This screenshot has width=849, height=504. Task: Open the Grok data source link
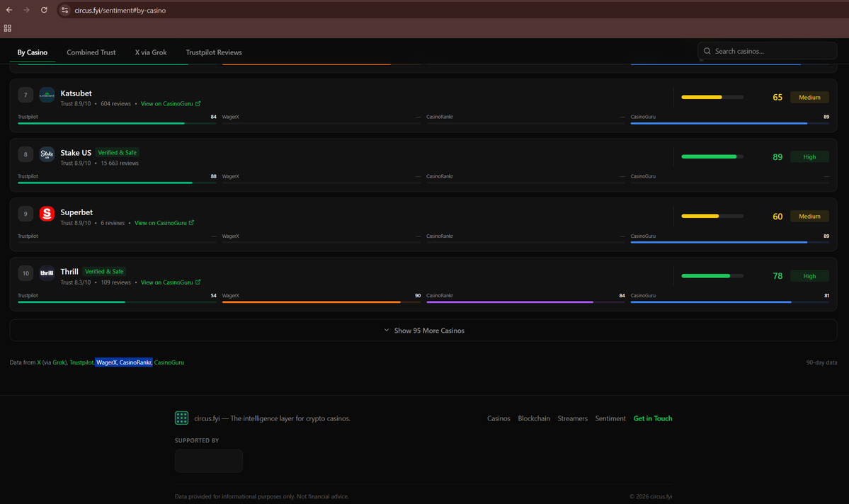(59, 362)
